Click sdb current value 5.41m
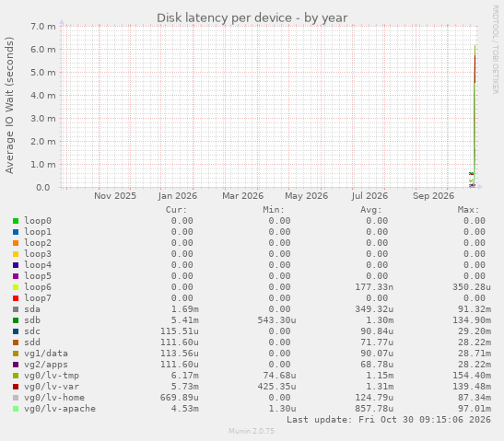504x441 pixels. click(x=185, y=320)
